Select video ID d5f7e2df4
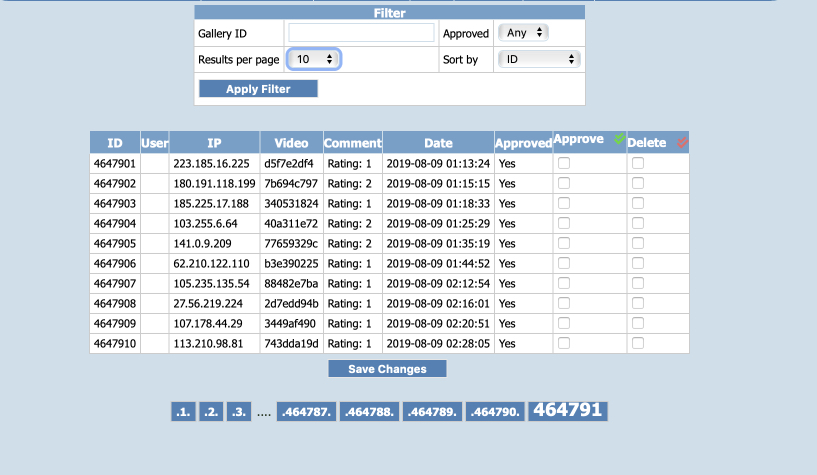The image size is (817, 475). pos(289,164)
